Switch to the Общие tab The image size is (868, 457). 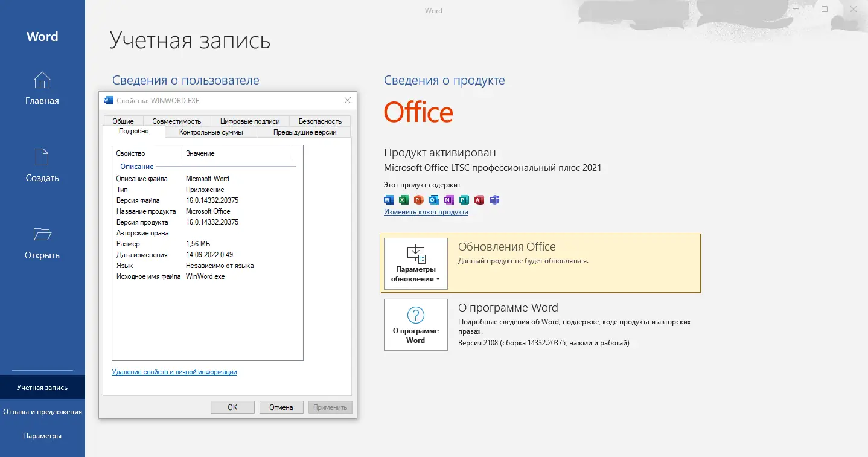click(123, 121)
